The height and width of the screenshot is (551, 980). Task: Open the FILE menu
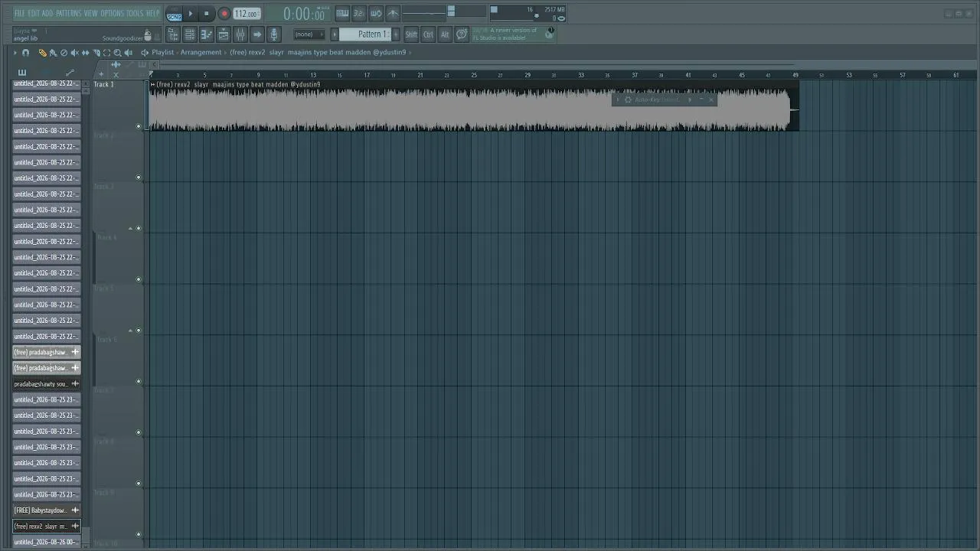20,13
